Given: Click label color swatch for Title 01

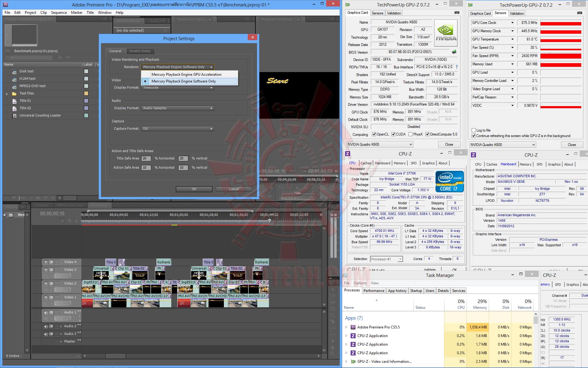Looking at the screenshot, I should [86, 101].
